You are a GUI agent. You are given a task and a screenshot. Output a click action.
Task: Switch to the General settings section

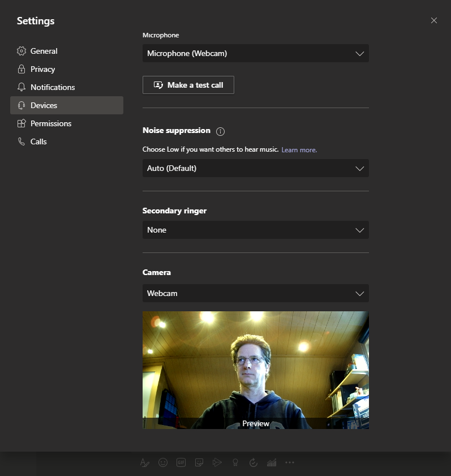point(44,51)
